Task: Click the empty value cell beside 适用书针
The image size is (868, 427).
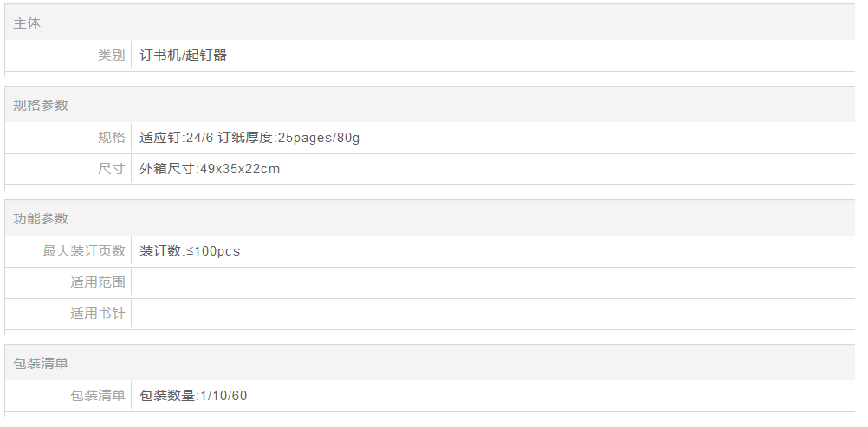Action: [492, 314]
